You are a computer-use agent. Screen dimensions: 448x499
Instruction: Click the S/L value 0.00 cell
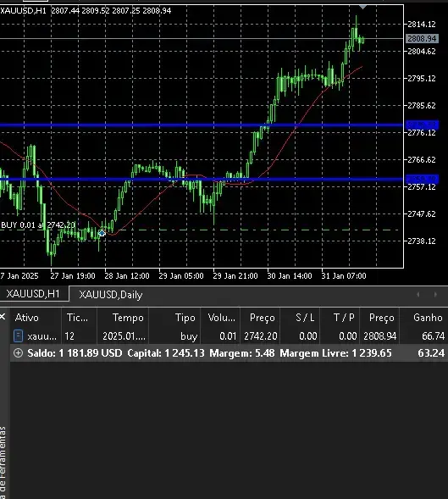tap(308, 336)
